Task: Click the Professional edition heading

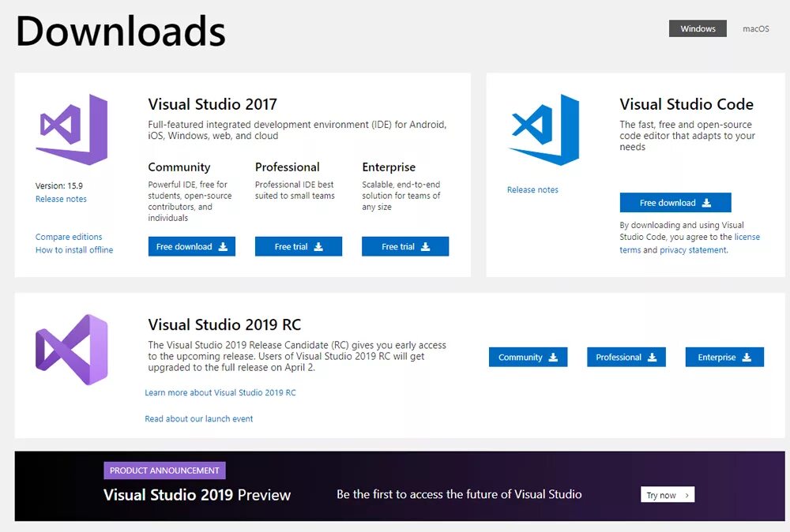Action: pyautogui.click(x=288, y=167)
